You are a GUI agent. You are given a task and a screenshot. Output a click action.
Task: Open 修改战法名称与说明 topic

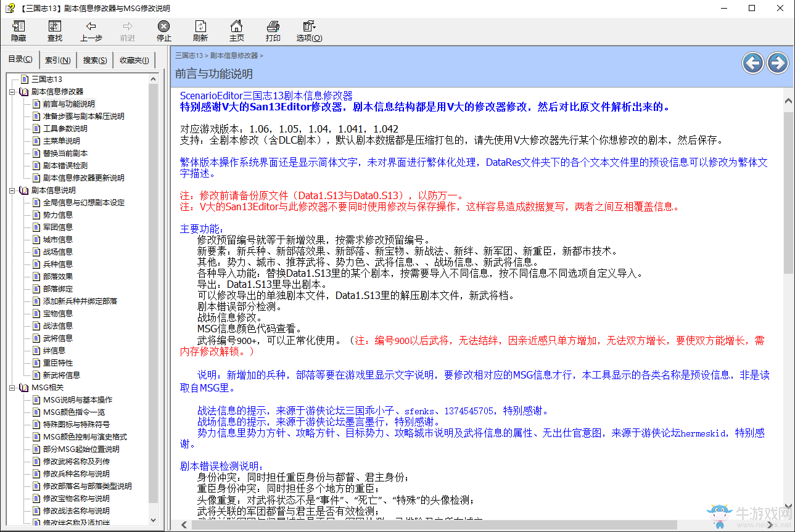(76, 510)
